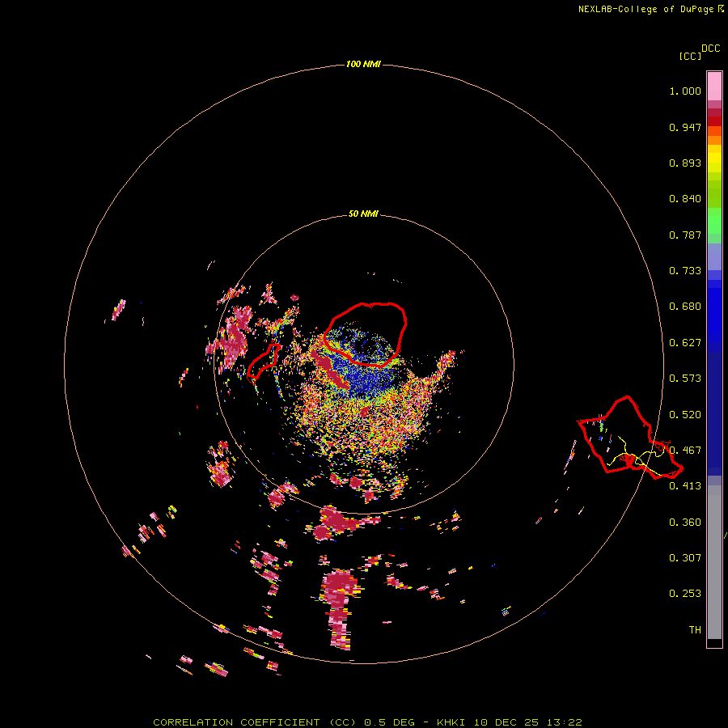
Task: Click the 0.307 legend value
Action: pyautogui.click(x=685, y=558)
